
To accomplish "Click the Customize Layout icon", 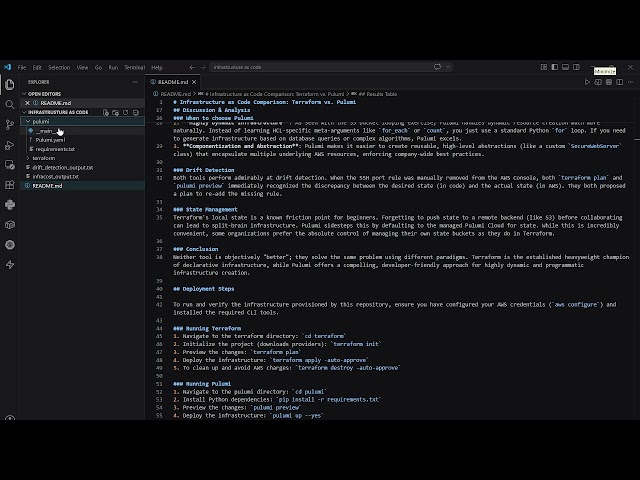I will click(x=543, y=67).
